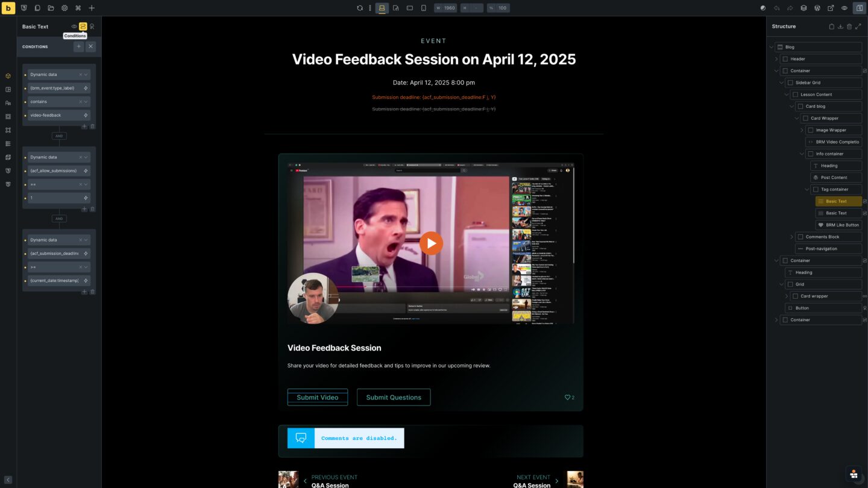
Task: Open the WordPress dashboard icon
Action: pyautogui.click(x=817, y=8)
